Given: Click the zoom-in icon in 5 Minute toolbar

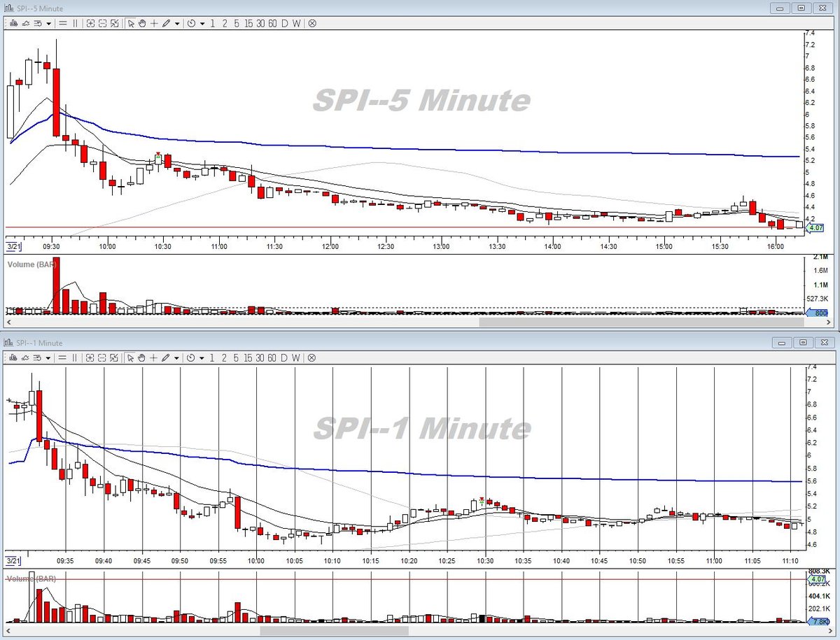Looking at the screenshot, I should (91, 23).
